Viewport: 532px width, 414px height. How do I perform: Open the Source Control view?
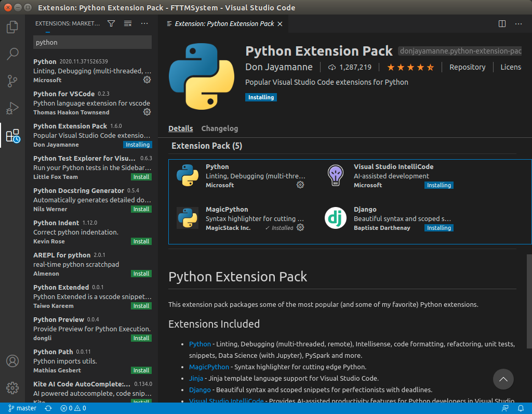pos(12,81)
